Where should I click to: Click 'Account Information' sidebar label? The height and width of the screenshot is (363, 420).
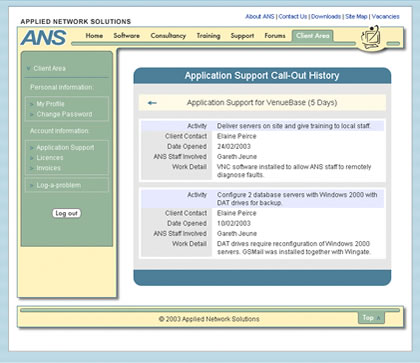point(59,131)
